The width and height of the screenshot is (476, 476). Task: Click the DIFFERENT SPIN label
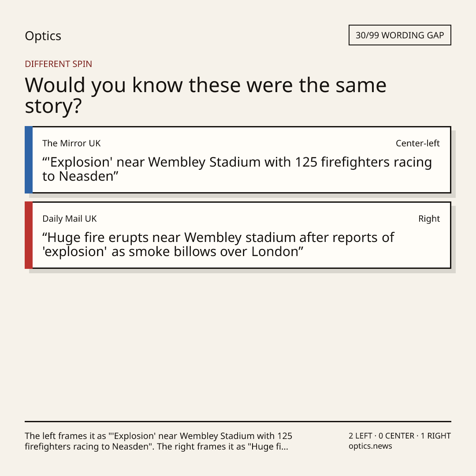coord(58,64)
